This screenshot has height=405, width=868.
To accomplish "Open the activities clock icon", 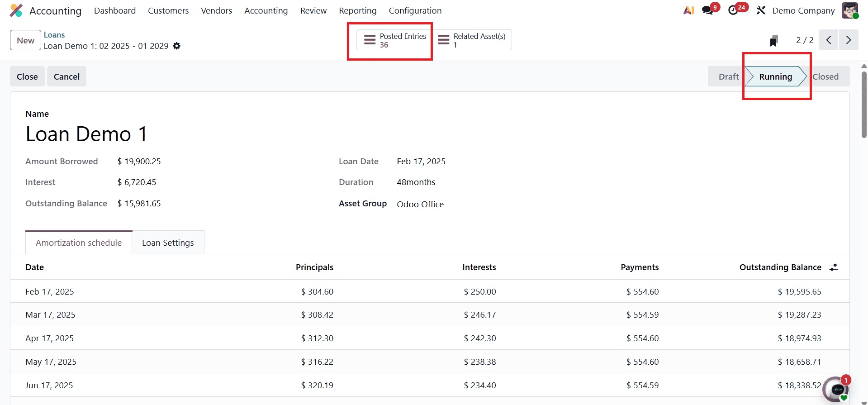I will 733,10.
